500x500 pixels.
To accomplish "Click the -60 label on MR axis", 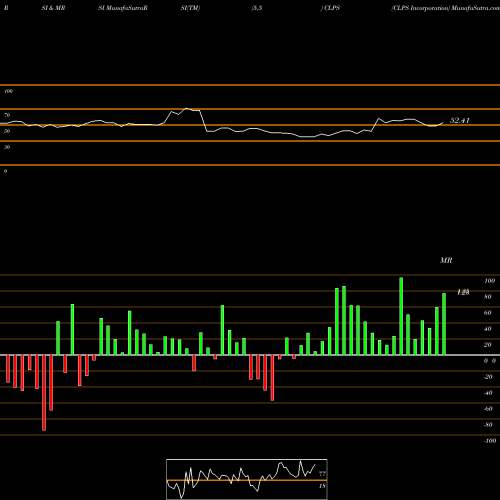I will point(488,409).
